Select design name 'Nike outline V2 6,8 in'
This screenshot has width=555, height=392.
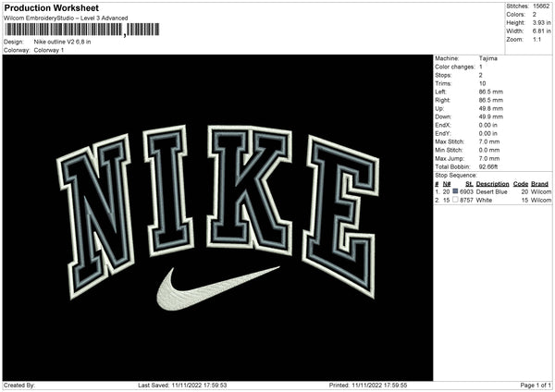click(62, 42)
